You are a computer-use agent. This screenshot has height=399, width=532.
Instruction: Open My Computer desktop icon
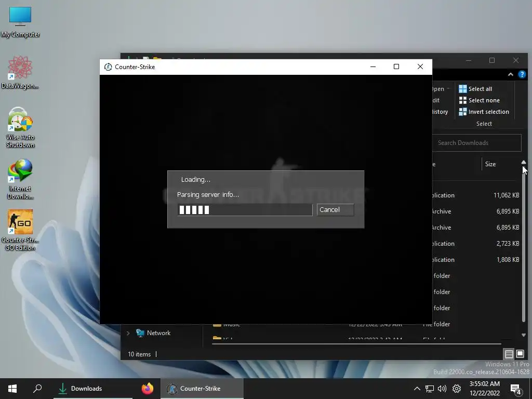click(x=20, y=22)
